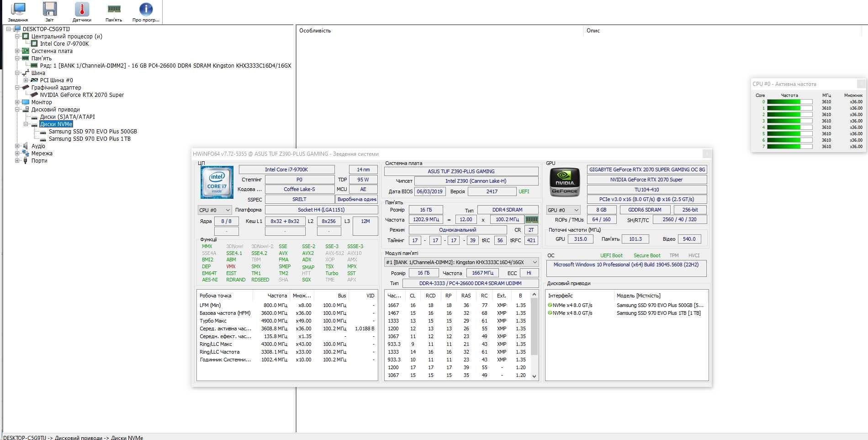The image size is (868, 440).
Task: Click the network icon beside Мережа
Action: click(26, 153)
